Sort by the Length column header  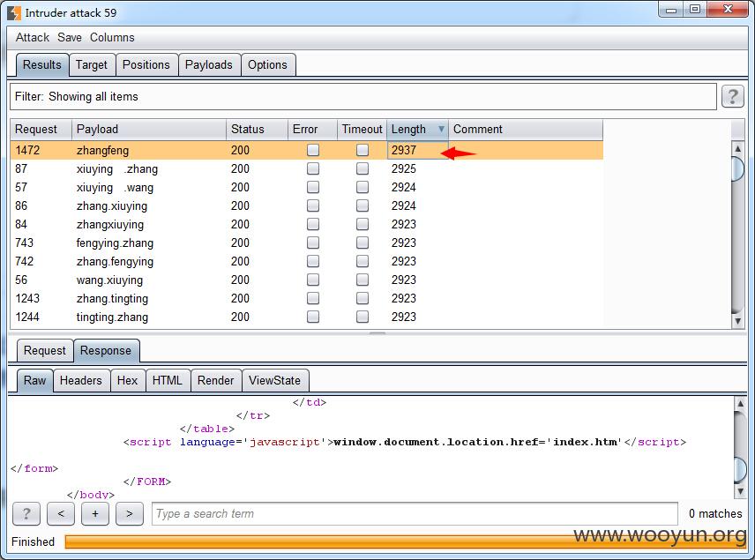click(x=417, y=130)
